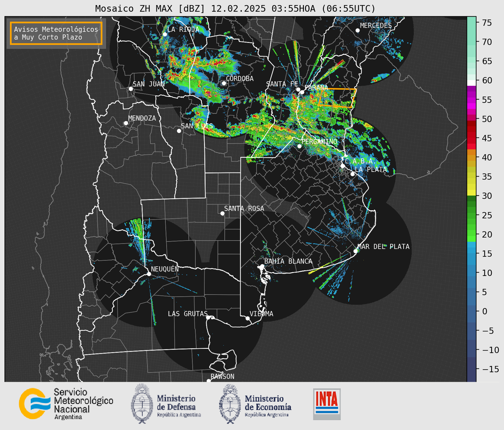504x430 pixels.
Task: Click the white marker dot at Mar del Plata
Action: point(356,251)
